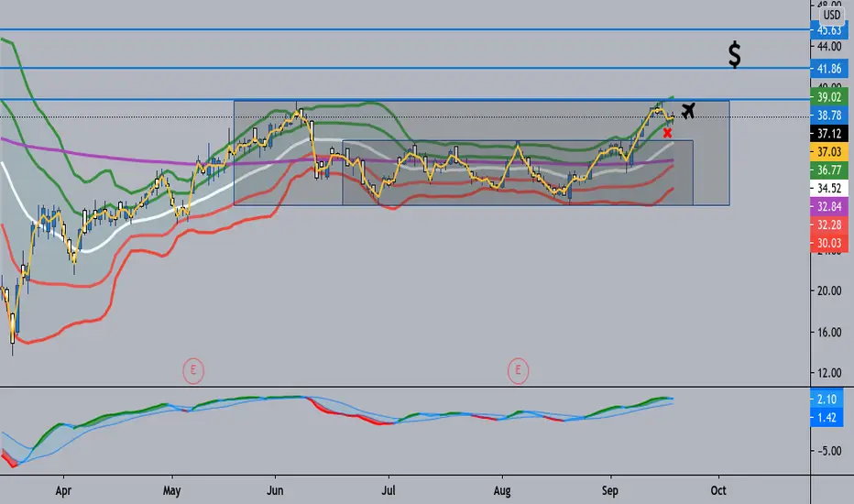Select the 41.86 blue price label
The image size is (854, 504).
[x=829, y=69]
